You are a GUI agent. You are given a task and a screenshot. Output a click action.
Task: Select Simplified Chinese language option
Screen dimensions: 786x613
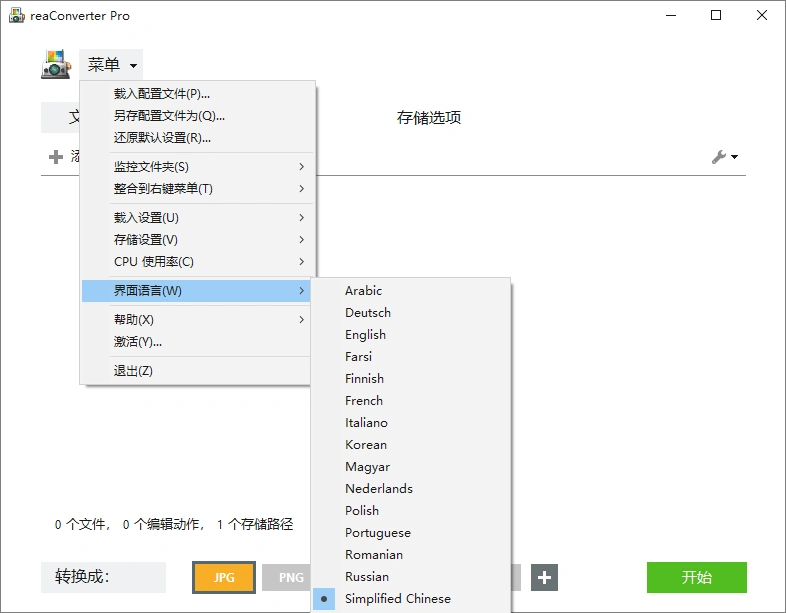coord(397,599)
